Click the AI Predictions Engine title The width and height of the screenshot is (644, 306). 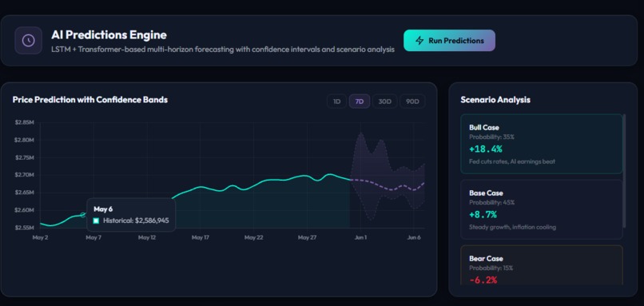109,34
